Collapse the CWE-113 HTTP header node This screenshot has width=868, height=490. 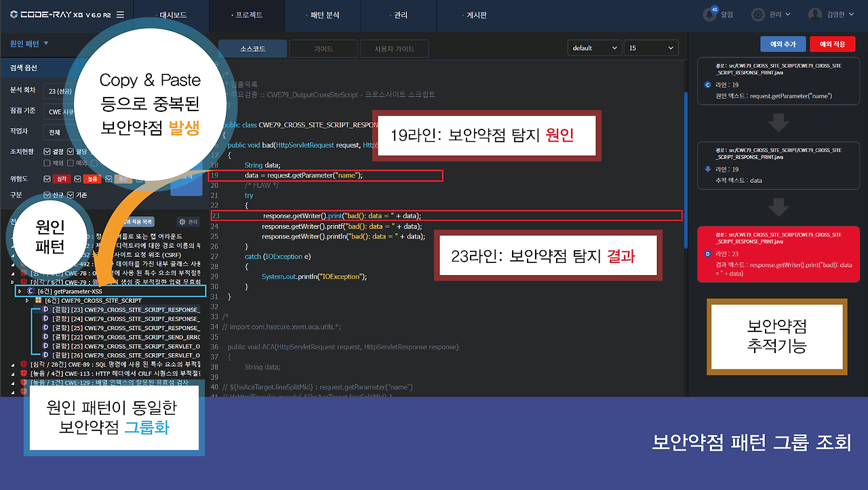(x=13, y=373)
